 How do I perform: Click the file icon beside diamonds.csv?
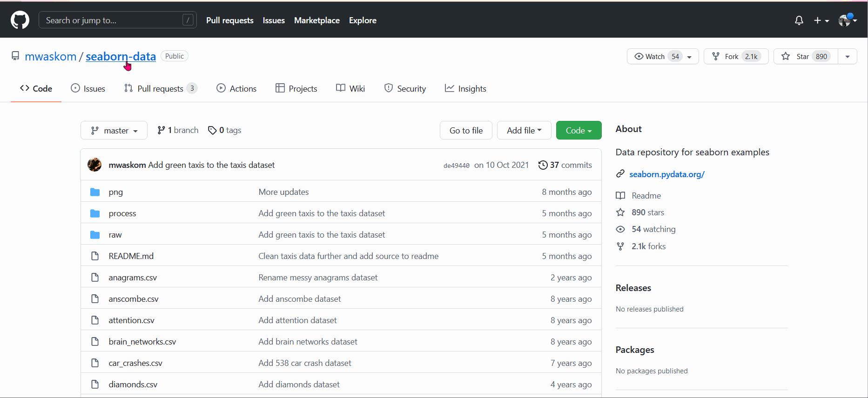(x=95, y=385)
